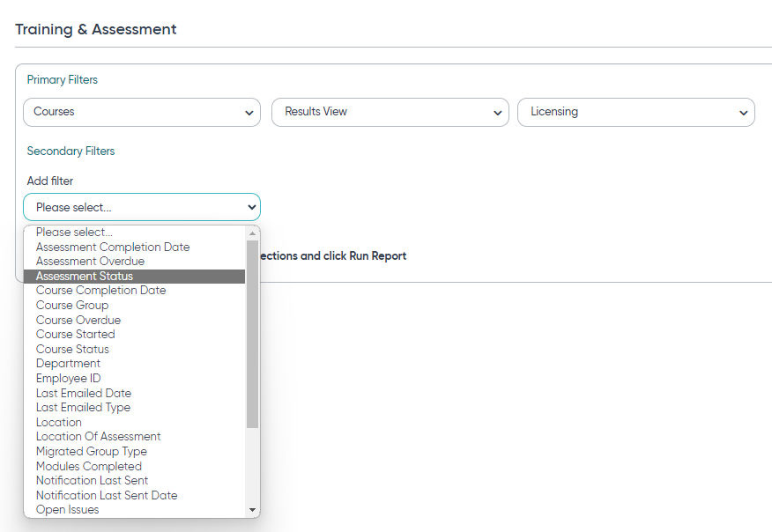Click the Training & Assessment page title

(x=96, y=30)
